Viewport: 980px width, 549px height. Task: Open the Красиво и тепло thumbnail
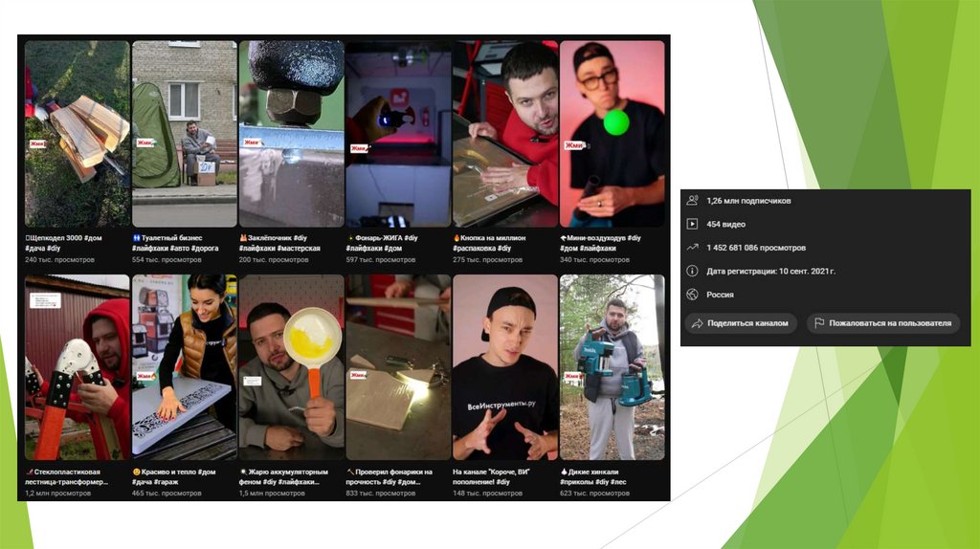(x=185, y=367)
